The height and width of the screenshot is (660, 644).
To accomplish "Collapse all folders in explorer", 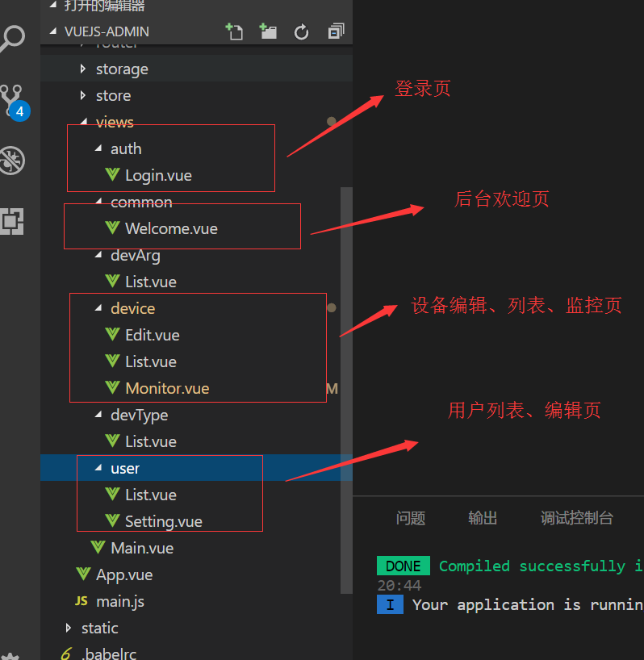I will (336, 31).
